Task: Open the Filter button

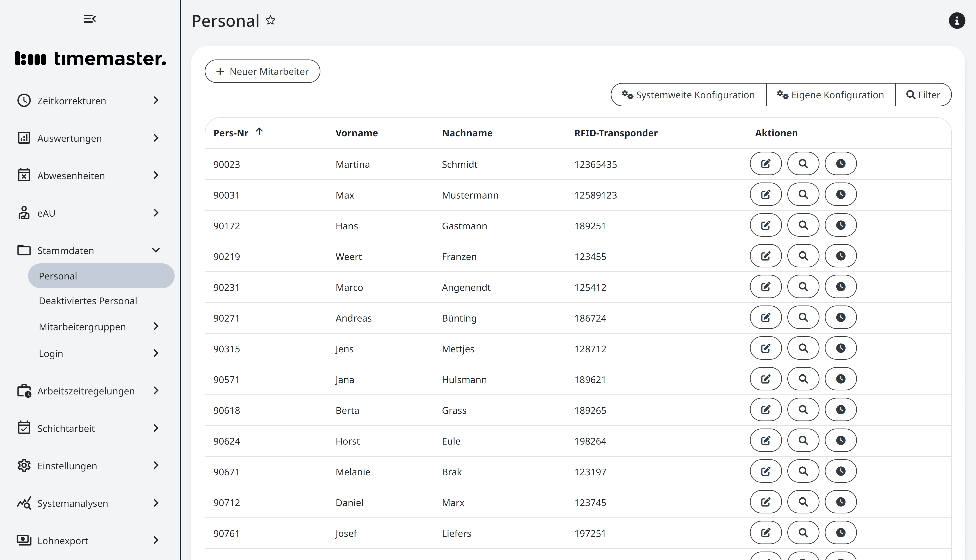Action: tap(923, 95)
